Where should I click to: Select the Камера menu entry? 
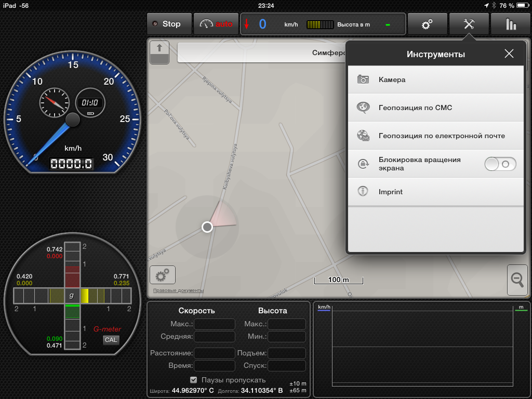pyautogui.click(x=436, y=79)
